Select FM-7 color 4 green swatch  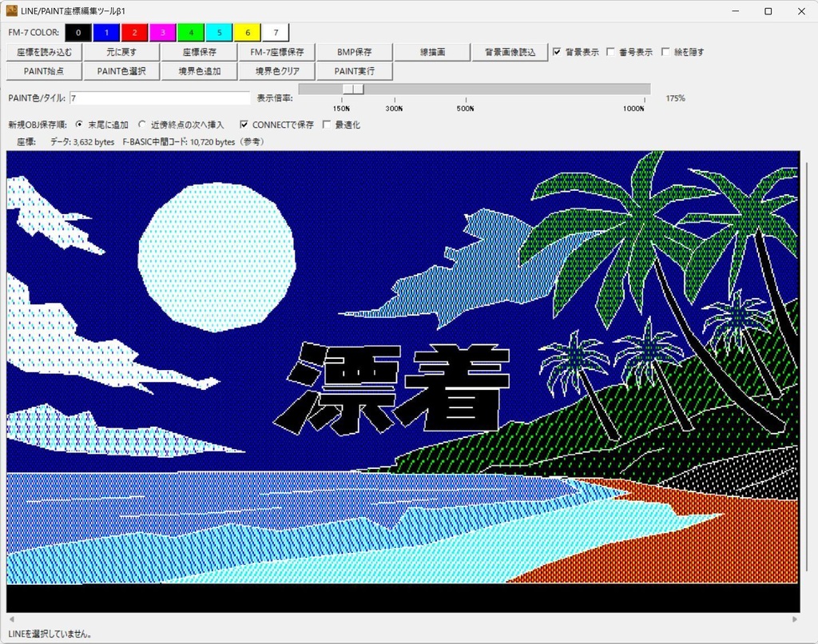(191, 32)
